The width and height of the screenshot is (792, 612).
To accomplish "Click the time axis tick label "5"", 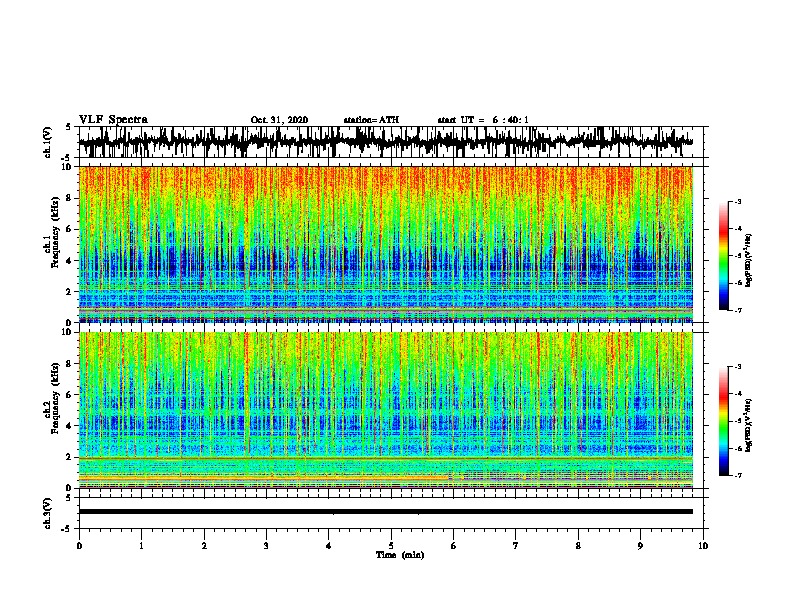I will pyautogui.click(x=391, y=546).
